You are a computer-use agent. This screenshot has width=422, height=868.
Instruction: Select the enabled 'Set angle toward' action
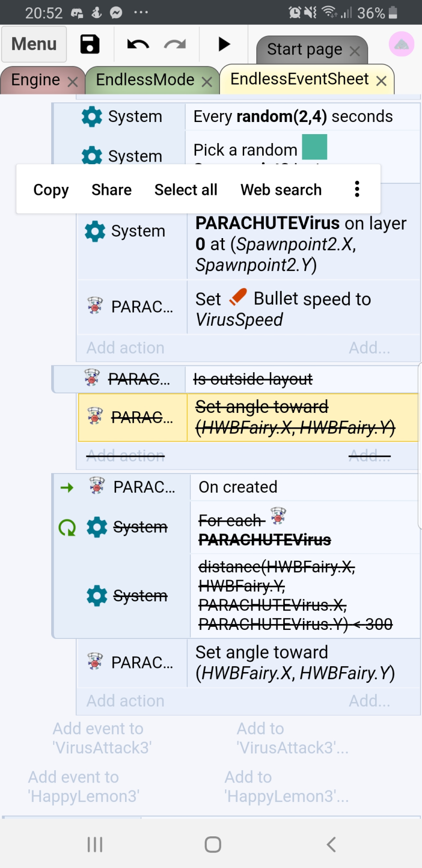coord(295,663)
